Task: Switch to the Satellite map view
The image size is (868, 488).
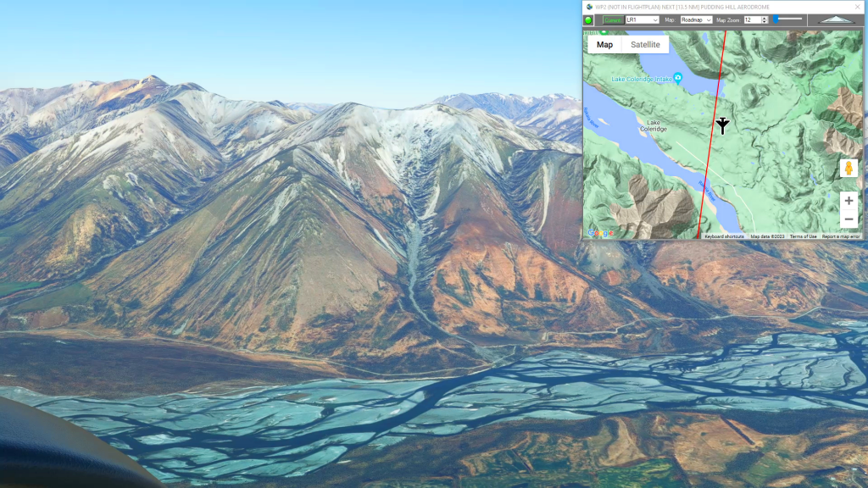Action: (645, 45)
